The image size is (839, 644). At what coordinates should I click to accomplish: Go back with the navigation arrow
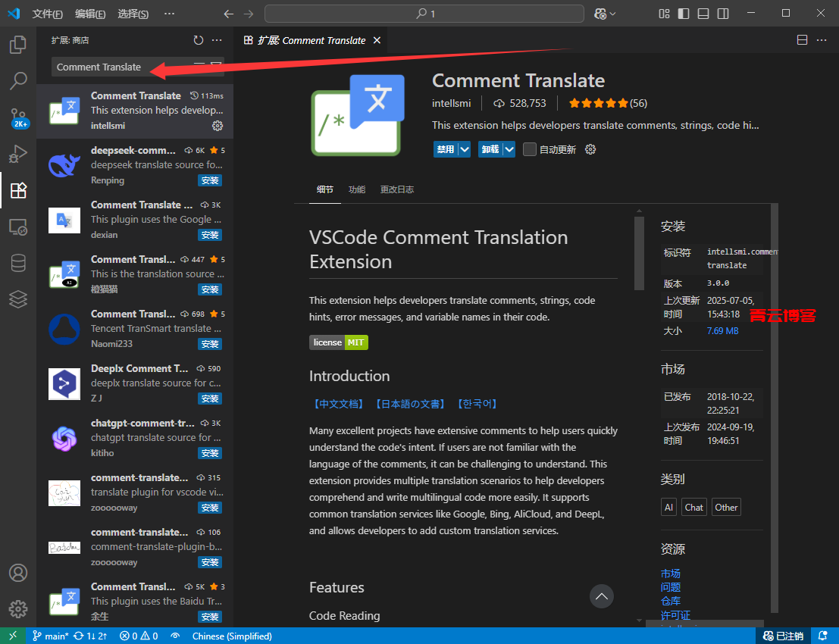click(x=228, y=14)
